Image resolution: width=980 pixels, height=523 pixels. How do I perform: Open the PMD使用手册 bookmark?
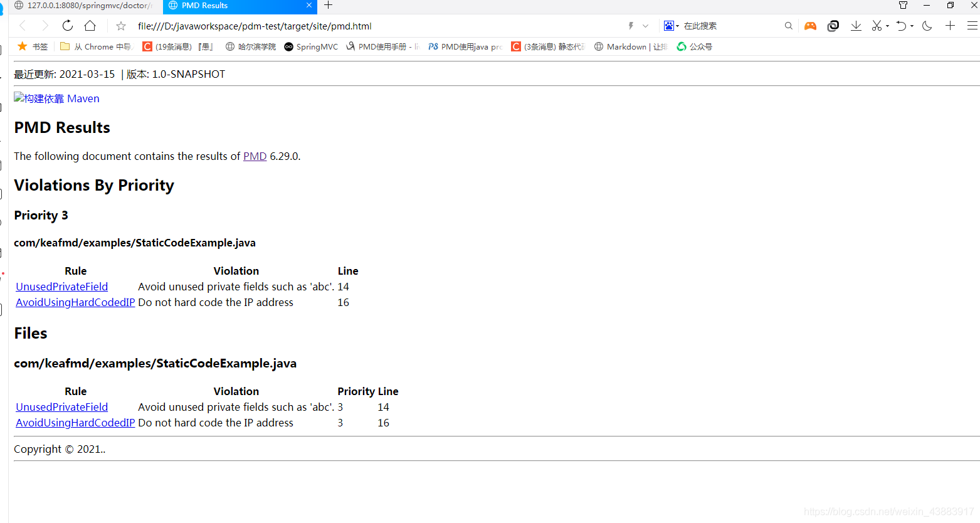(382, 46)
